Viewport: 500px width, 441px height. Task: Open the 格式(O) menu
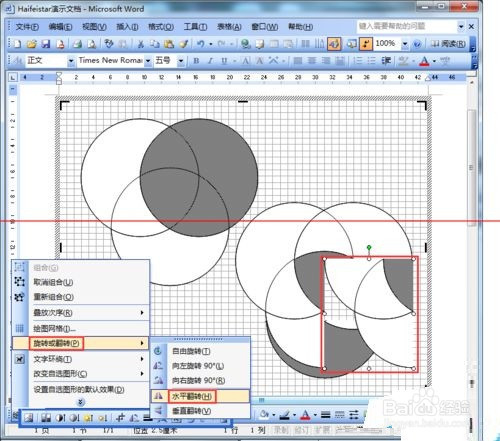pyautogui.click(x=161, y=27)
